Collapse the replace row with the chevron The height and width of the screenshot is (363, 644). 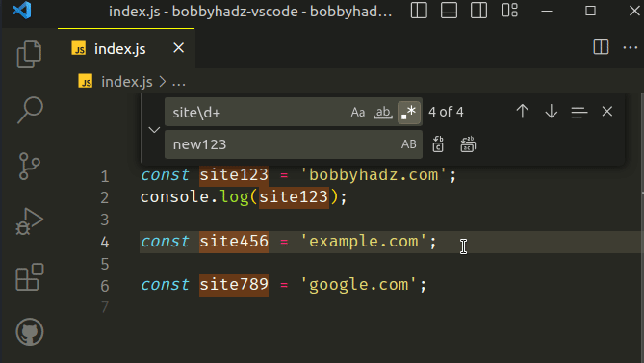[x=154, y=130]
